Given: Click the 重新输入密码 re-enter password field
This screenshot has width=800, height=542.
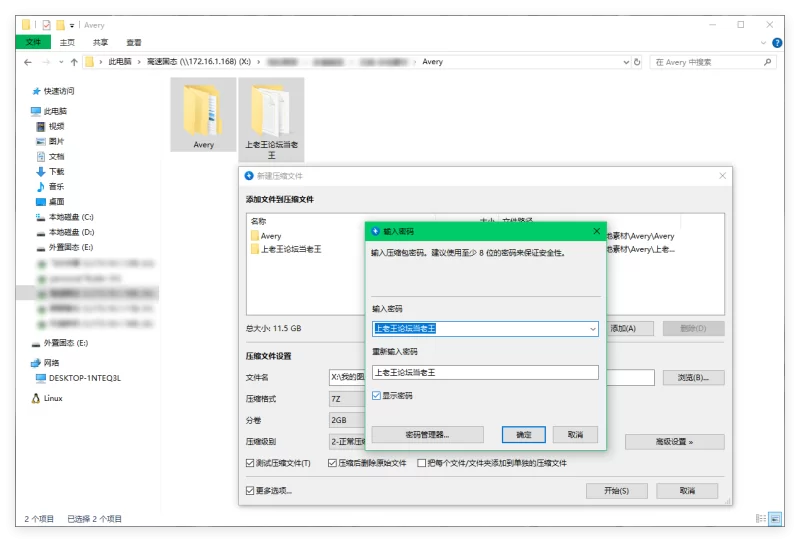Looking at the screenshot, I should point(485,373).
